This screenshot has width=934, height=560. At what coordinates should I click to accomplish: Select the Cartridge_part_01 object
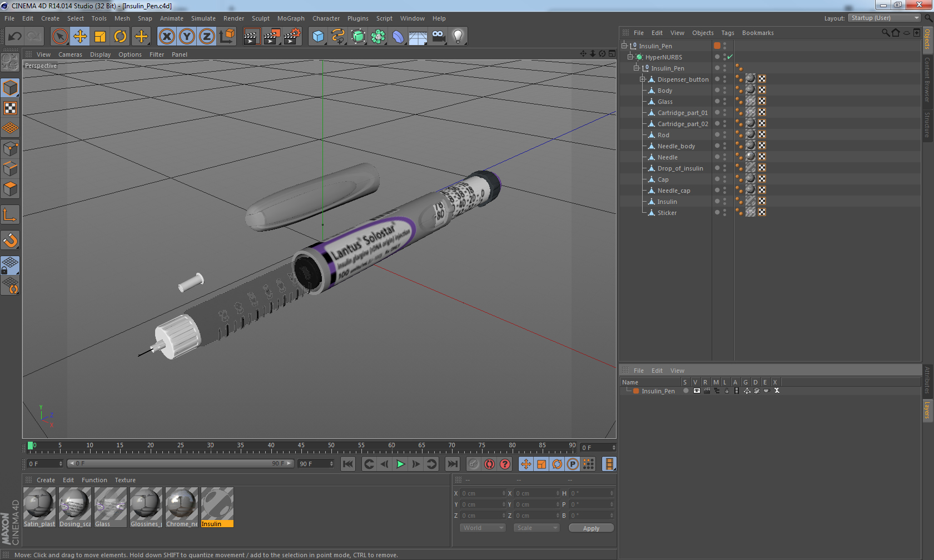[683, 113]
